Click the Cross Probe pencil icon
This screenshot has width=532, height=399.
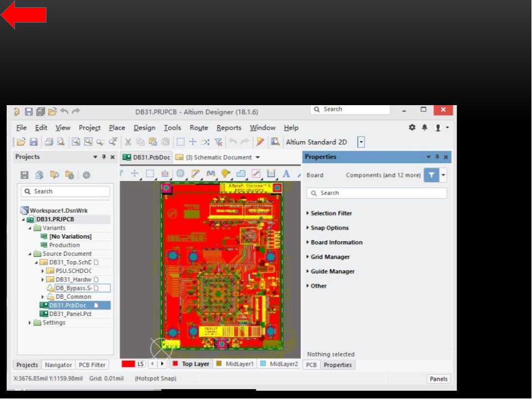click(260, 142)
